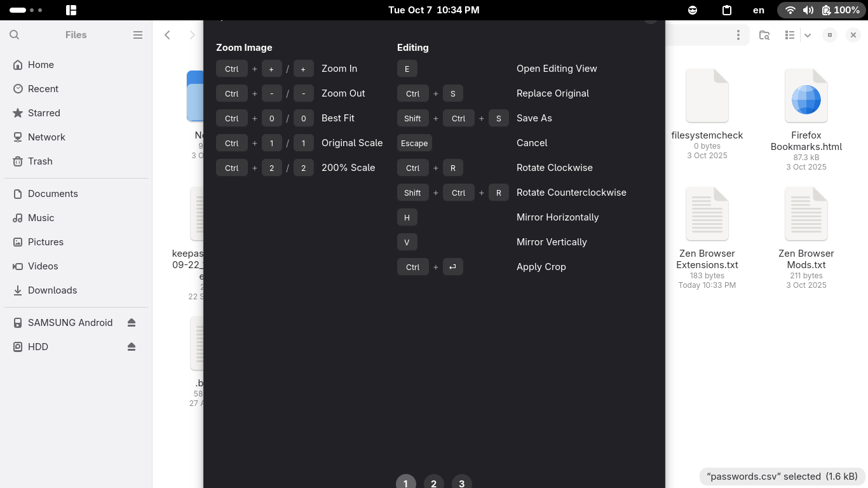
Task: Open the tiling layout icon in top bar
Action: [x=71, y=10]
